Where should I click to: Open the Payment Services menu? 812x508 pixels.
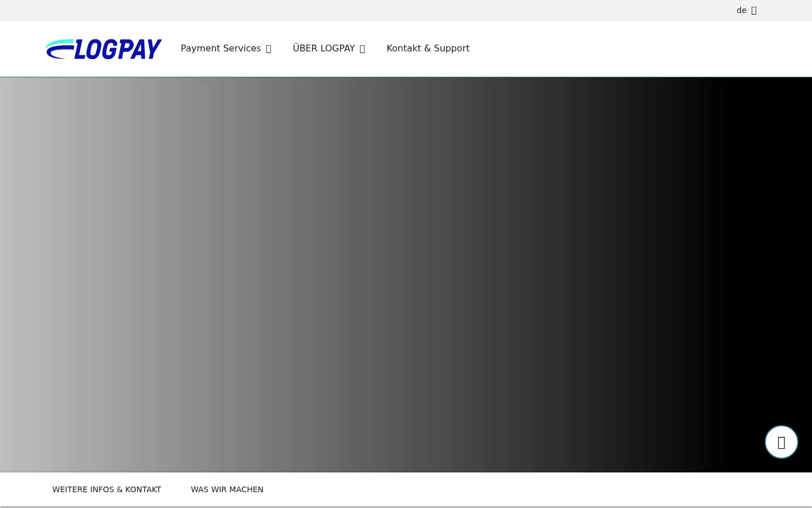coord(220,49)
